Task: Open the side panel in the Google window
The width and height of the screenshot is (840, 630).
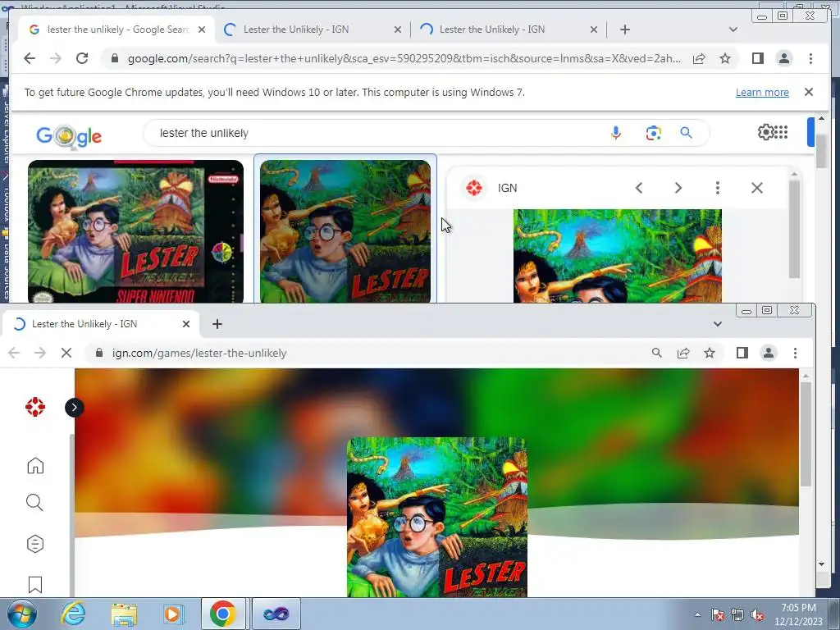Action: [757, 58]
